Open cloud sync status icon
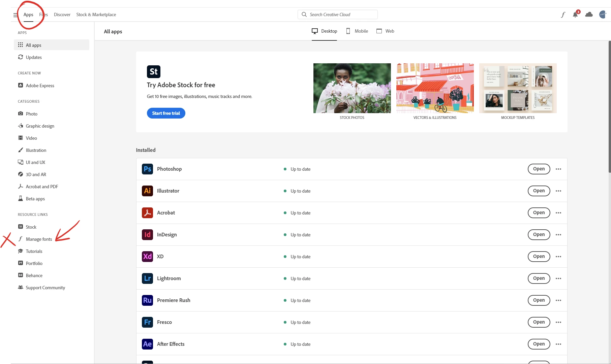This screenshot has width=611, height=364. click(589, 14)
